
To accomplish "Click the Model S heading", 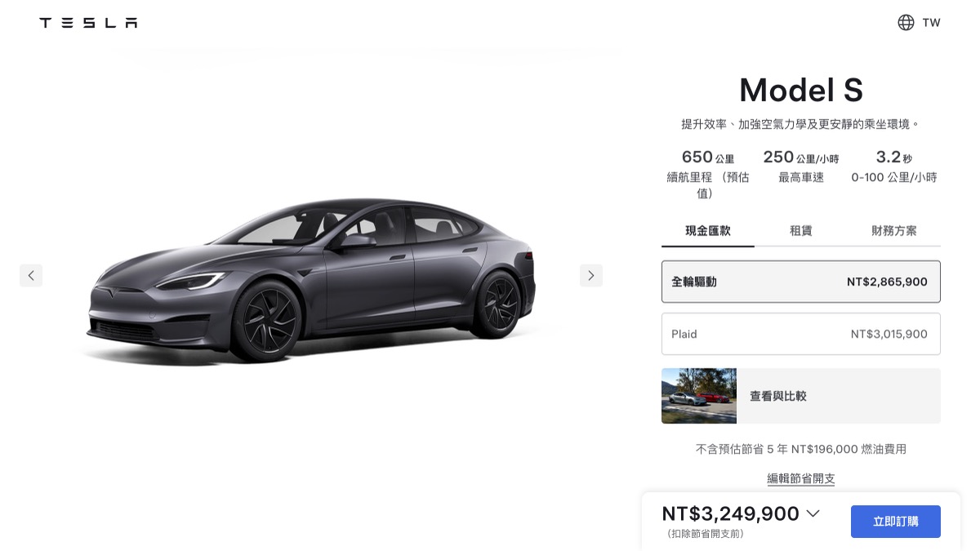I will (801, 90).
